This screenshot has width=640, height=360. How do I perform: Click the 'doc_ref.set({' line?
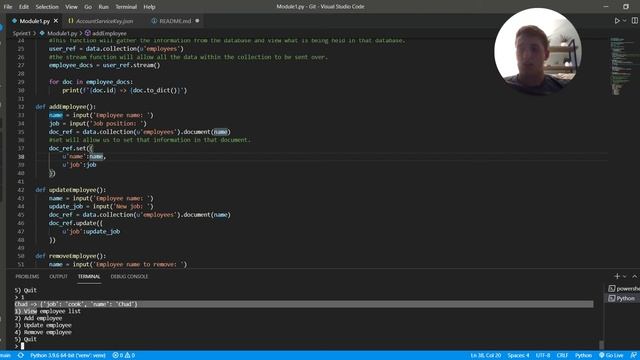[71, 149]
